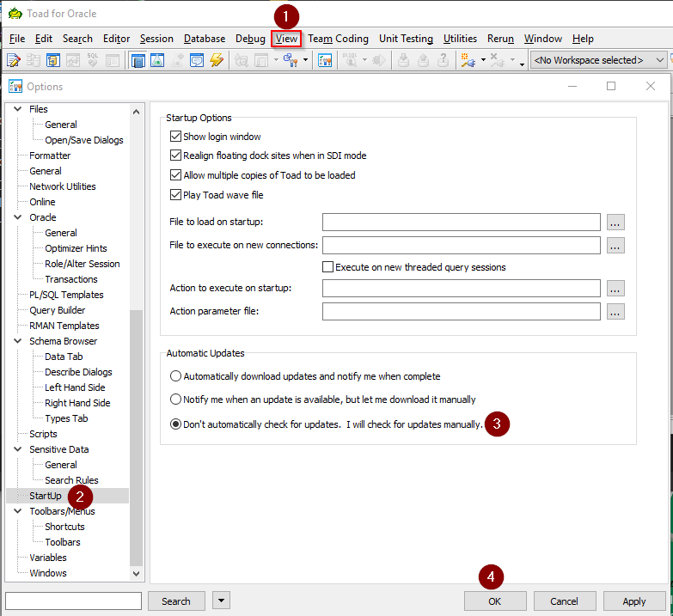673x616 pixels.
Task: Click the greyed stacked window toolbar icon
Action: [261, 60]
